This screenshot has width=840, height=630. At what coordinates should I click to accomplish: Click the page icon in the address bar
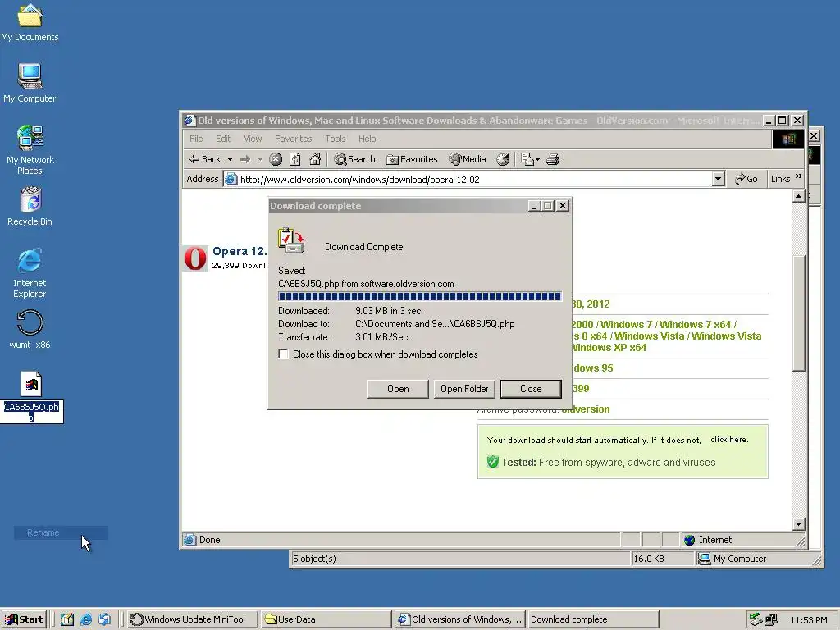click(231, 179)
